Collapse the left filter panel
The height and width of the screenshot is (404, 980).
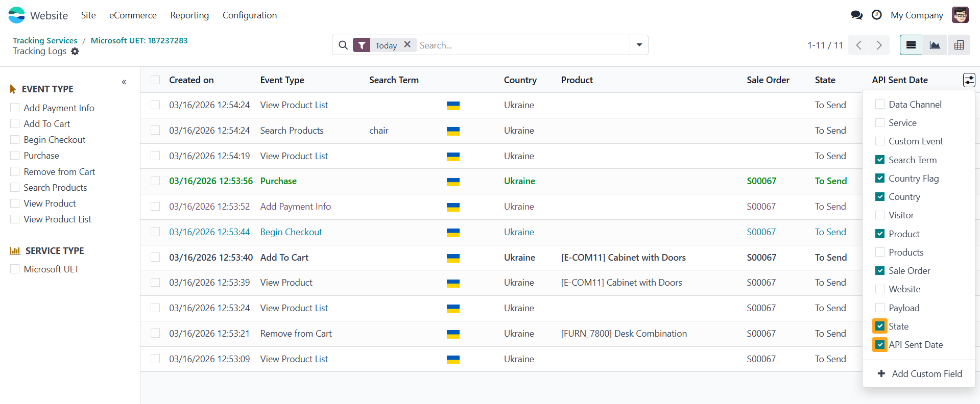pos(124,82)
